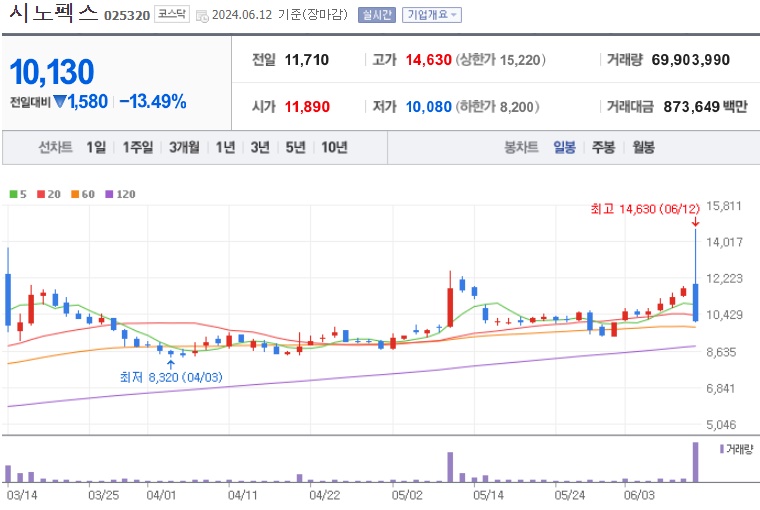The image size is (760, 510).
Task: Click the volume value 69,903,990
Action: pyautogui.click(x=691, y=60)
